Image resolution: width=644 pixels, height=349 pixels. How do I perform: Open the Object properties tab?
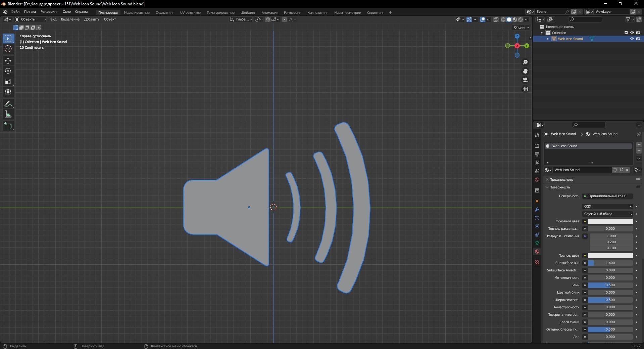coord(537,201)
